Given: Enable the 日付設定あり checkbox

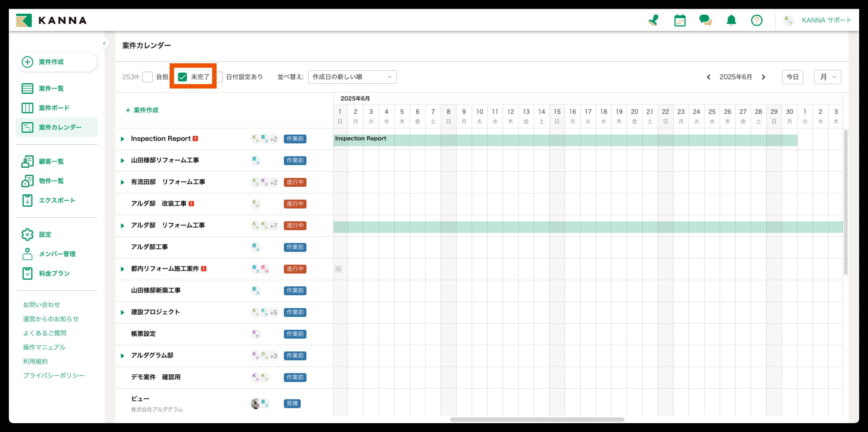Looking at the screenshot, I should tap(220, 77).
